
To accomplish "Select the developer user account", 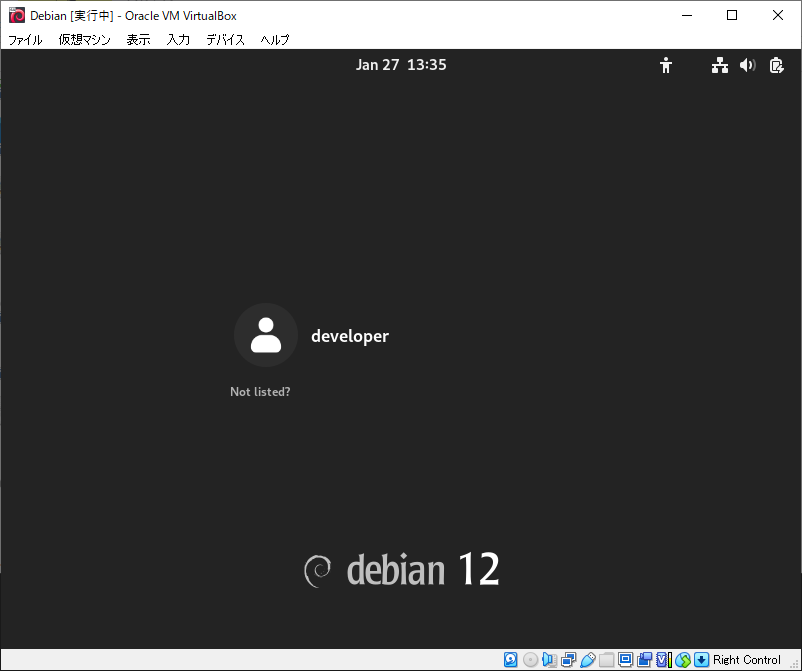I will tap(311, 336).
